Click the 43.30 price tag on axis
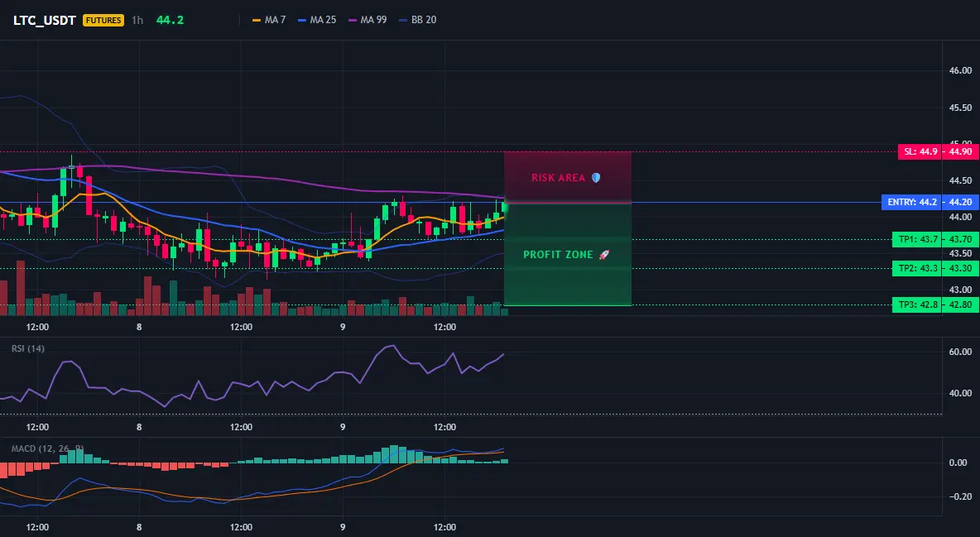Screen dimensions: 980x537 click(x=961, y=269)
